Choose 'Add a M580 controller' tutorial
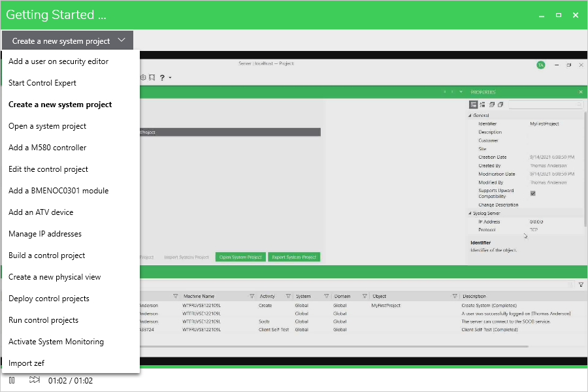This screenshot has width=588, height=392. tap(47, 148)
